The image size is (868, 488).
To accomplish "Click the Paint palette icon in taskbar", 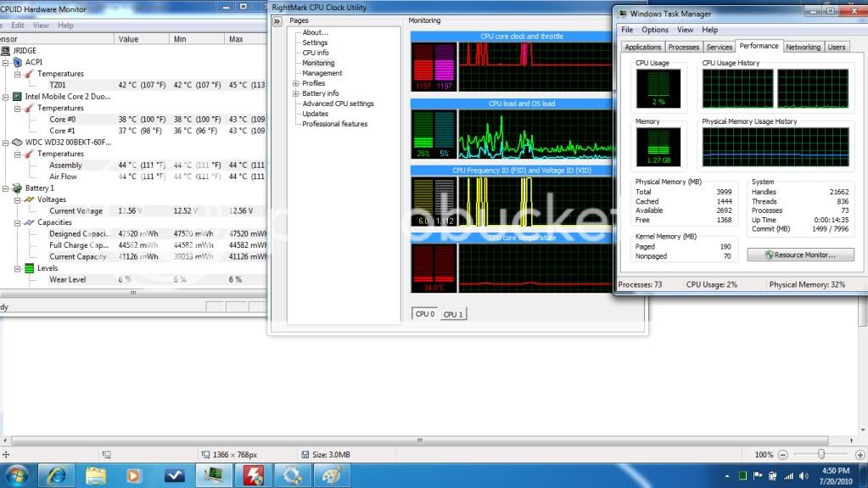I will [x=331, y=474].
